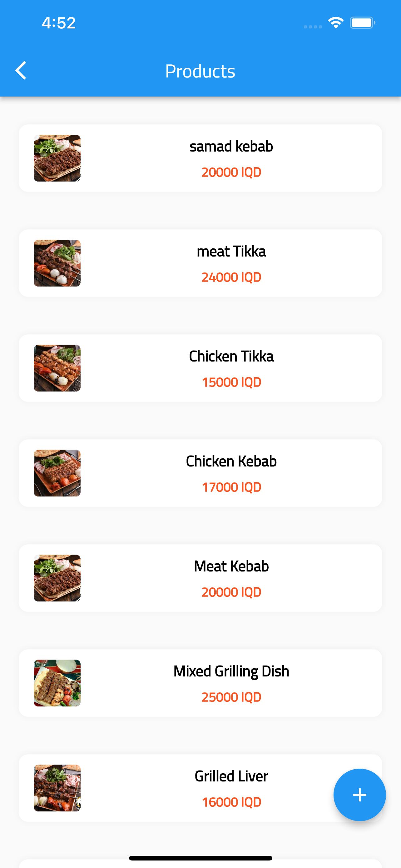The image size is (401, 868).
Task: Select the Grilled Liver product title
Action: point(231,776)
